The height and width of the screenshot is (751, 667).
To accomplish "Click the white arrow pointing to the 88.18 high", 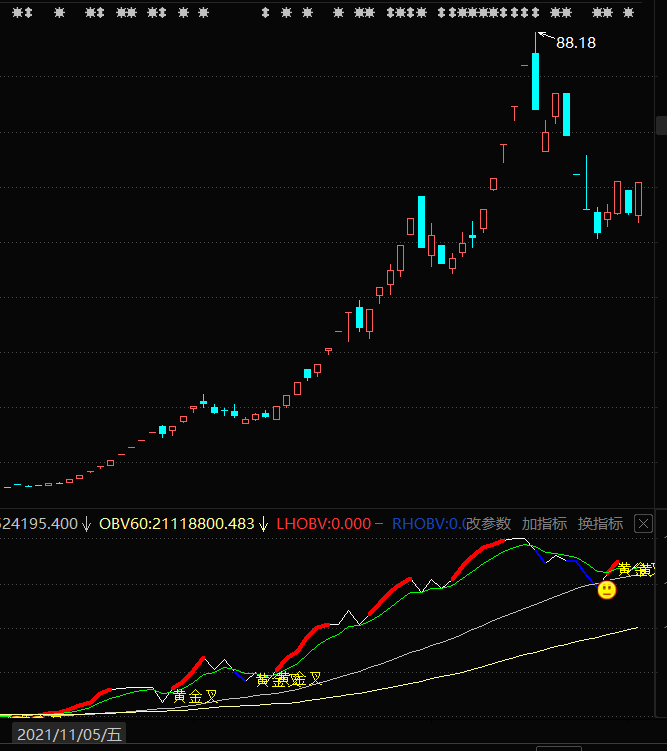I will pyautogui.click(x=544, y=38).
